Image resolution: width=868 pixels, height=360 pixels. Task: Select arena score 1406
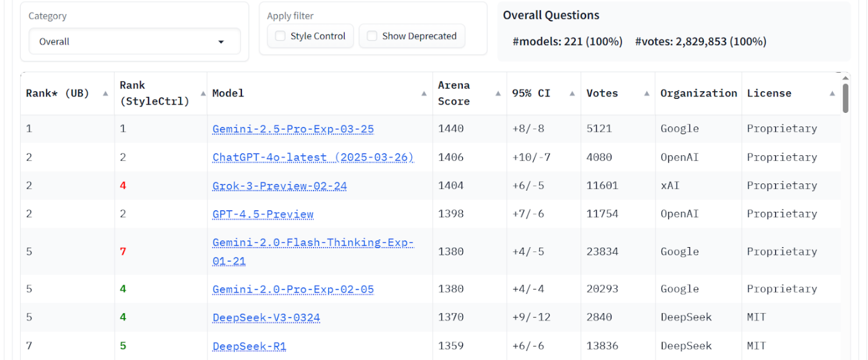coord(451,157)
